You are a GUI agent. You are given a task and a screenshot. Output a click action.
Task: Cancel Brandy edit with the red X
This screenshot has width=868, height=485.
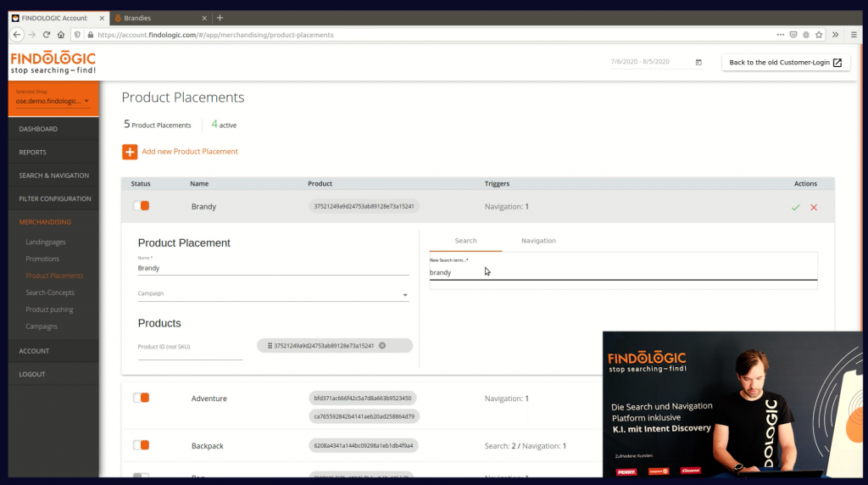point(814,207)
